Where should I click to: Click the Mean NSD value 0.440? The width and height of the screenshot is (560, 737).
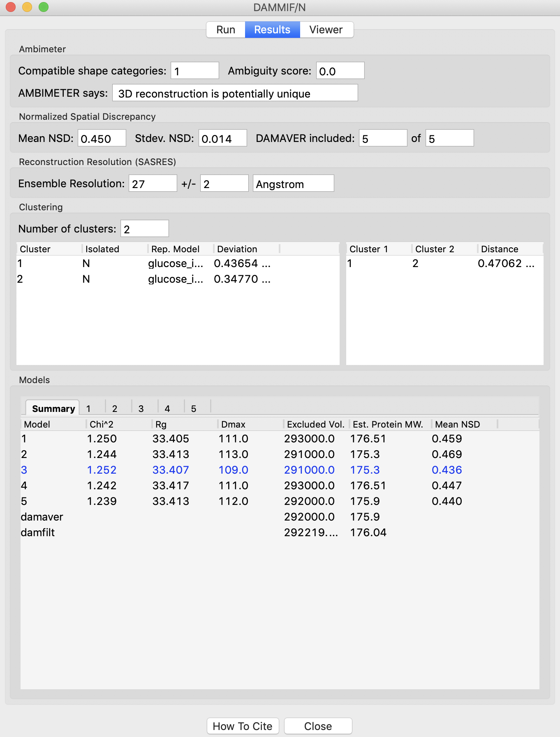[x=447, y=501]
